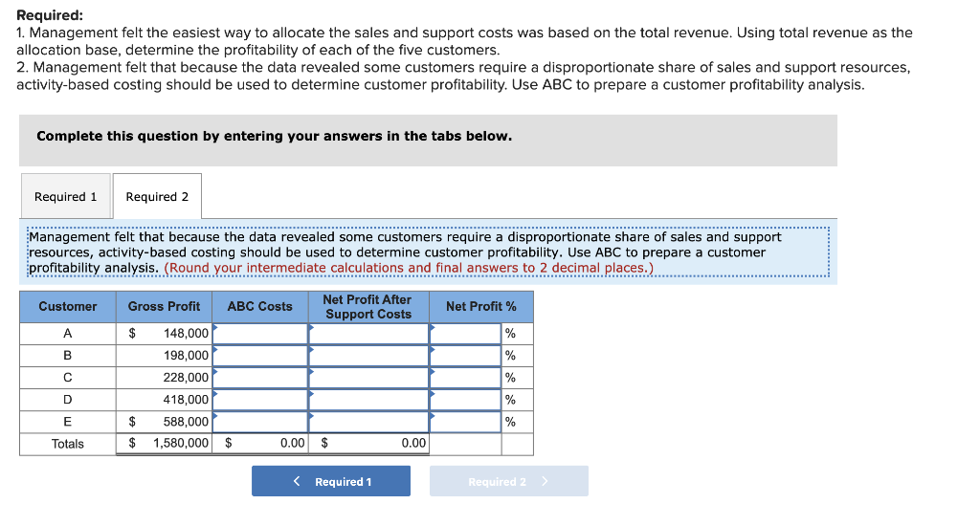Click Net Profit % input for customer D
Screen dimensions: 980x526
coord(466,399)
